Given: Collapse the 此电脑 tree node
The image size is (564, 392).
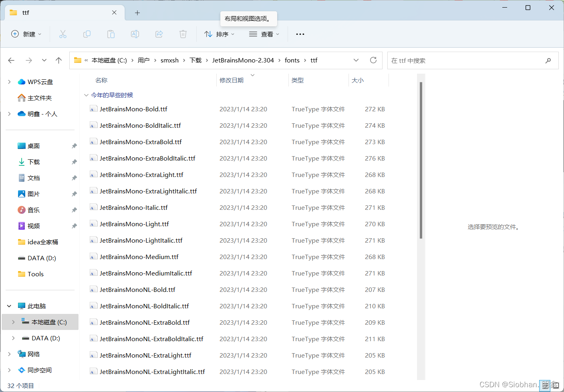Looking at the screenshot, I should click(9, 306).
